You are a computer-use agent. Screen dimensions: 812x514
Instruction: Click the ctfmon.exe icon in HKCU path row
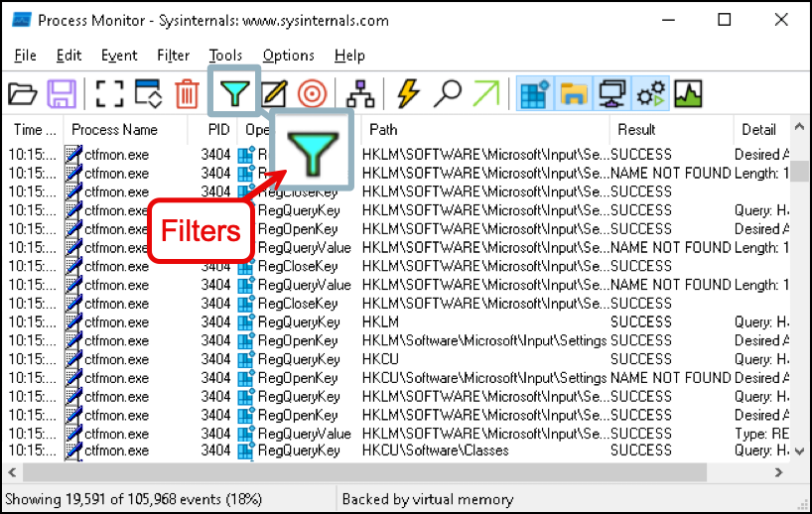coord(73,359)
